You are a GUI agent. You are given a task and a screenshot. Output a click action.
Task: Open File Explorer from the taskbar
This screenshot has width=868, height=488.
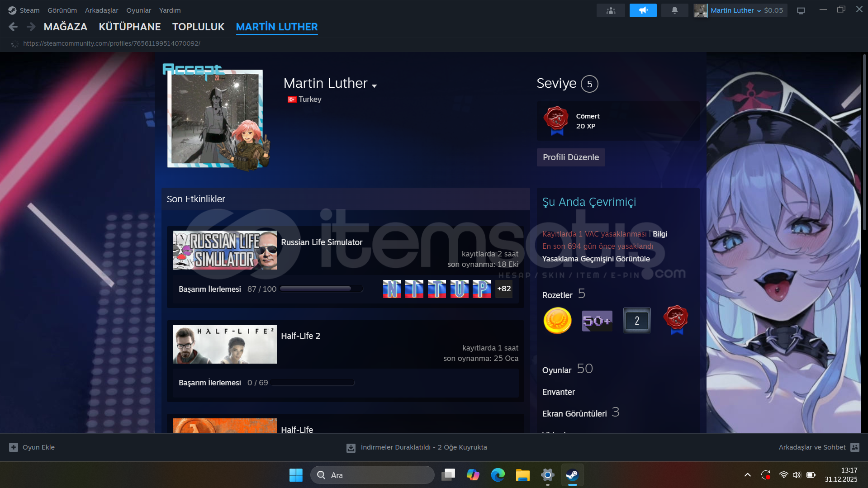[522, 475]
